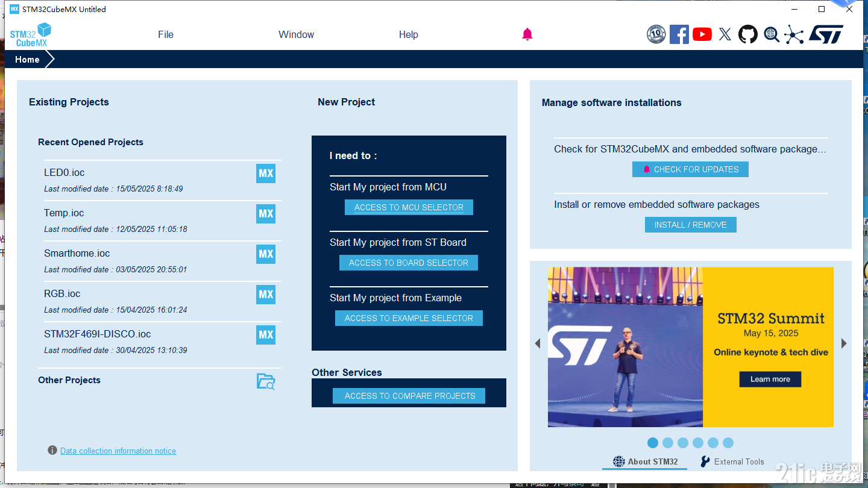Image resolution: width=868 pixels, height=488 pixels.
Task: Open STM32F469I-DISCO.ioc via its MX icon
Action: coord(266,335)
